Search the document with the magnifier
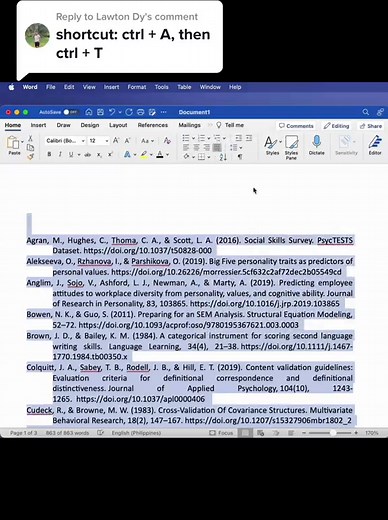This screenshot has width=388, height=520. (366, 112)
